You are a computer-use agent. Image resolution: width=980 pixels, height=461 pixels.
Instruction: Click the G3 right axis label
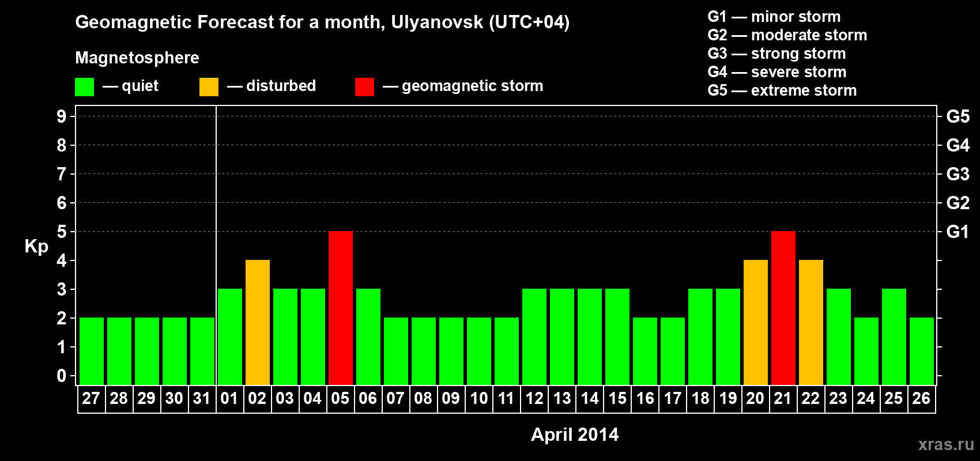[958, 174]
